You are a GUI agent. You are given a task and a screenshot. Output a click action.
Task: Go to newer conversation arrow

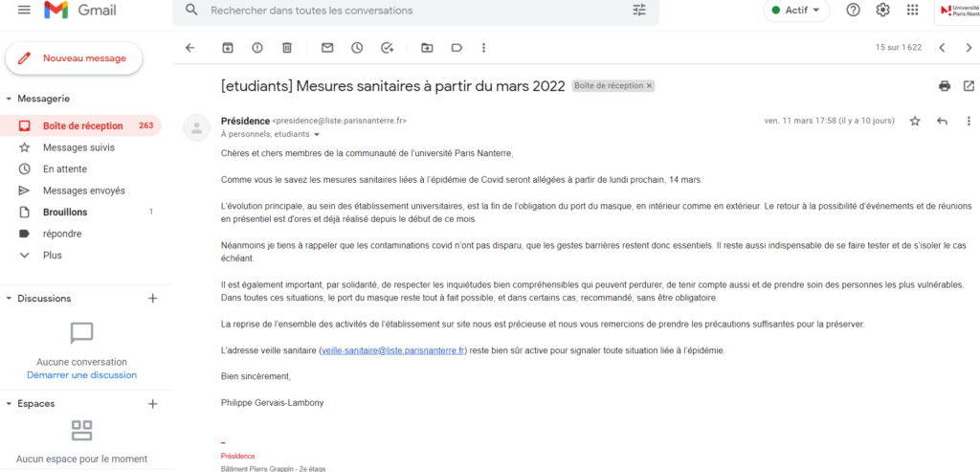tap(942, 48)
